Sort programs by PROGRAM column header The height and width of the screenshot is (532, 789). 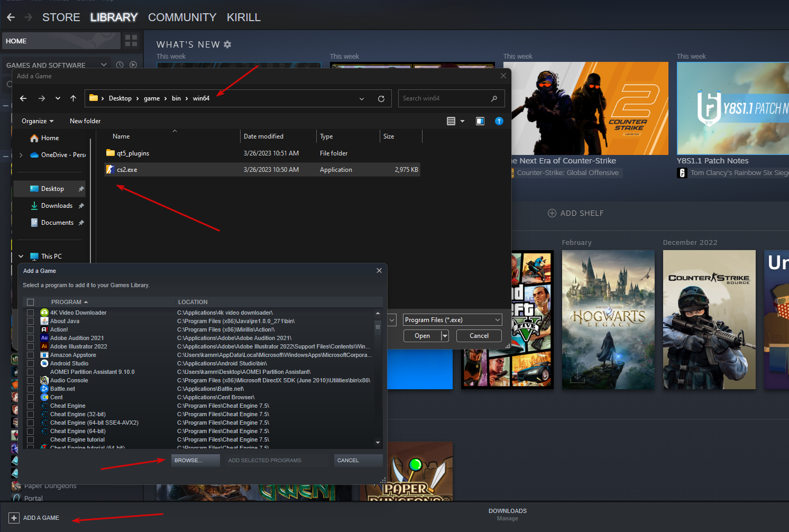click(70, 302)
